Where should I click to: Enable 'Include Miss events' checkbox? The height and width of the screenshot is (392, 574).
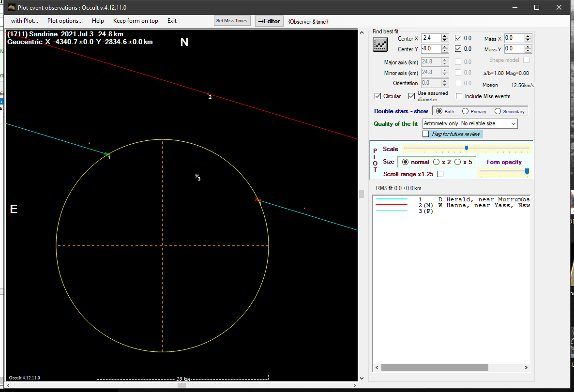pyautogui.click(x=459, y=96)
